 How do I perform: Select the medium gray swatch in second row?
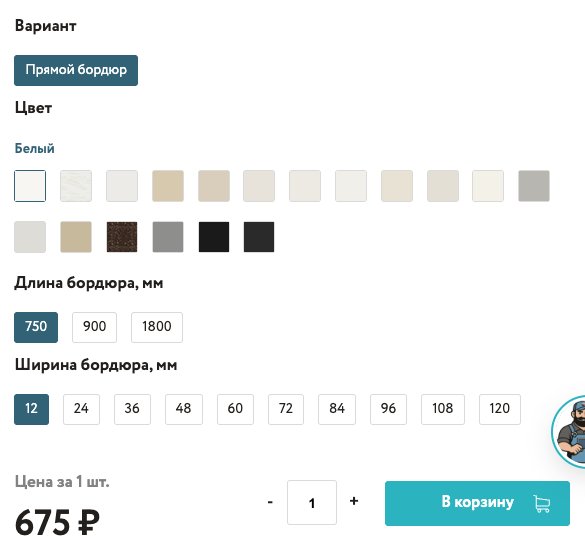[x=168, y=237]
